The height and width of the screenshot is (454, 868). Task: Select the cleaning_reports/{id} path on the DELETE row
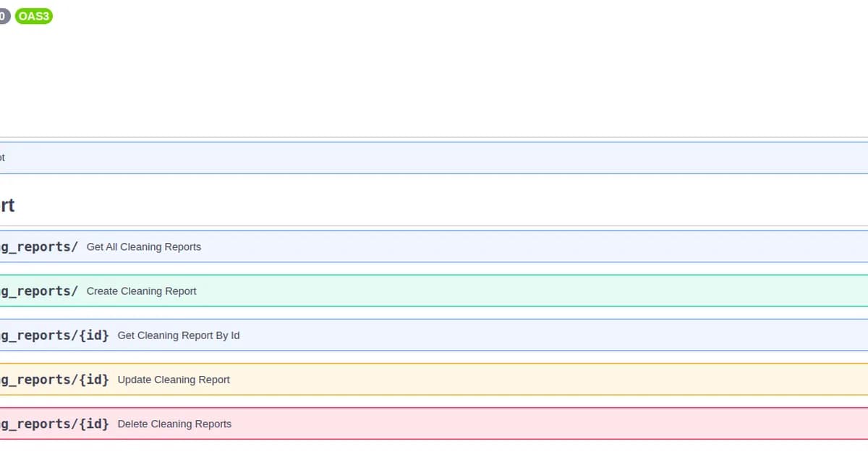(56, 424)
